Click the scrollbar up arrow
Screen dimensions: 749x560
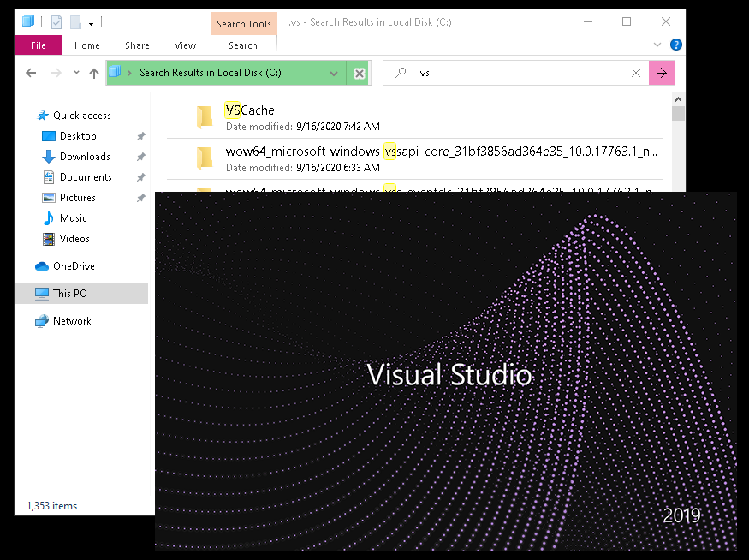(x=678, y=99)
